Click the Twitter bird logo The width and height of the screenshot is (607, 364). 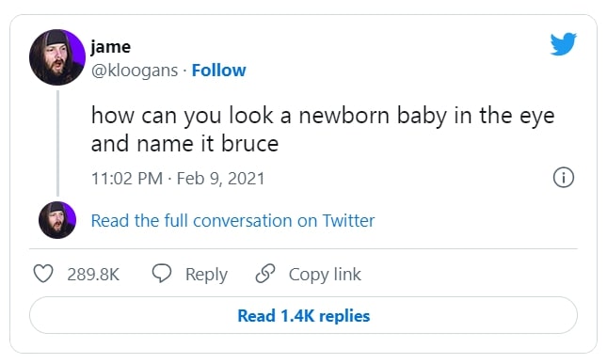[564, 44]
